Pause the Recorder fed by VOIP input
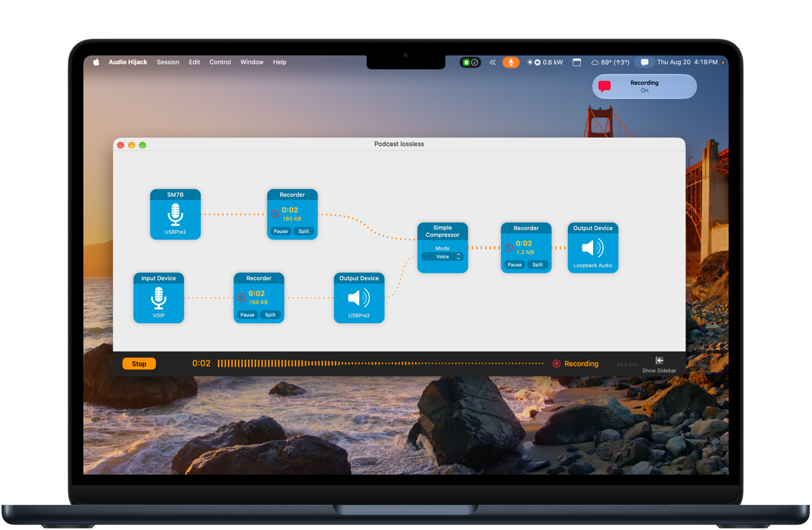The width and height of the screenshot is (812, 530). coord(247,315)
